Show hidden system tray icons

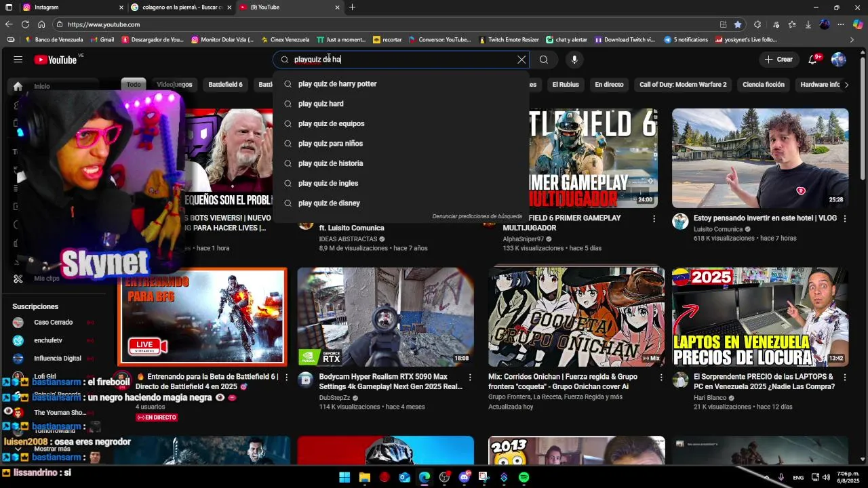tap(766, 477)
